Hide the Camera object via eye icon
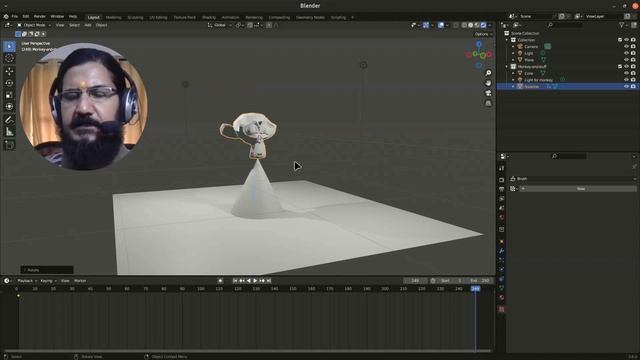Viewport: 640px width, 360px height. tap(627, 47)
